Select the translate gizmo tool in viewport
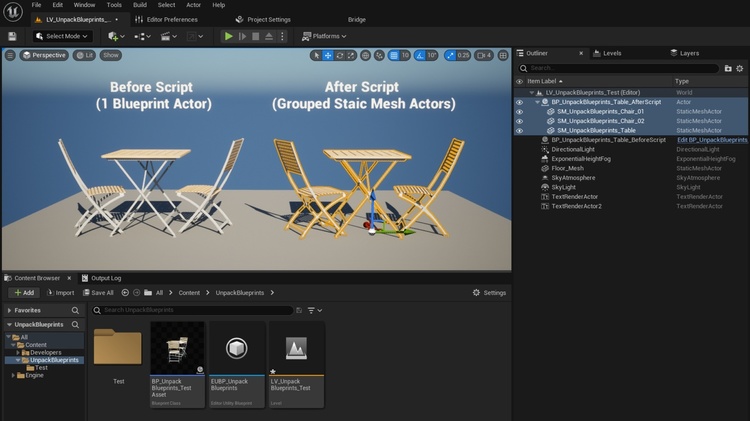 (327, 56)
